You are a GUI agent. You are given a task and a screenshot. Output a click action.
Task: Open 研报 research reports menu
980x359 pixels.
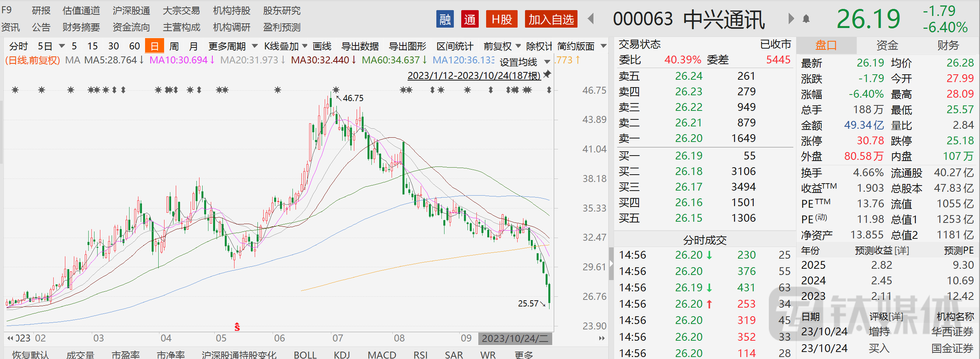[41, 11]
